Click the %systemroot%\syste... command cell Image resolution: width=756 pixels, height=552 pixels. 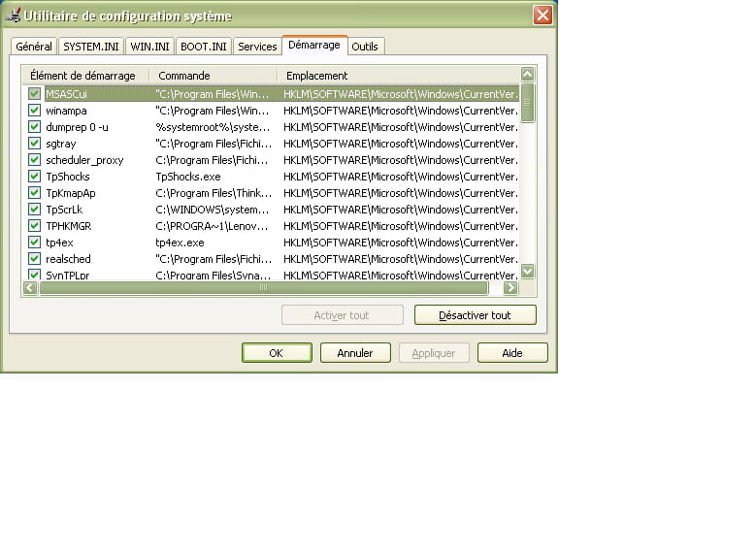(x=213, y=127)
